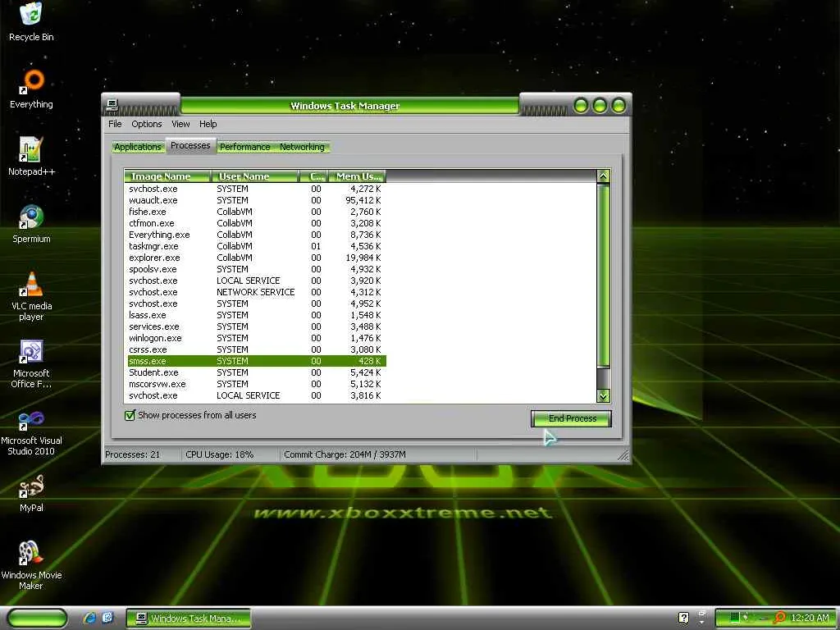Select the Microsoft Office F... desktop icon
Screen dimensions: 840x630
click(31, 363)
